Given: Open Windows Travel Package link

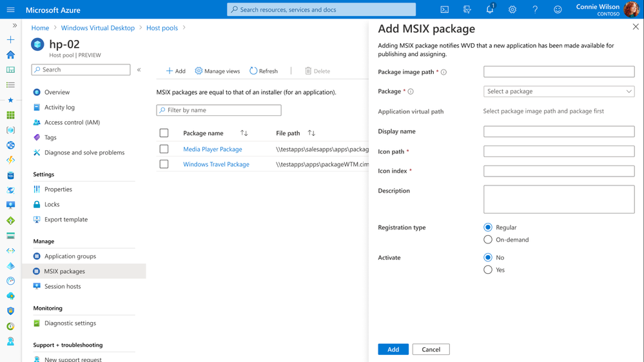Looking at the screenshot, I should 216,164.
